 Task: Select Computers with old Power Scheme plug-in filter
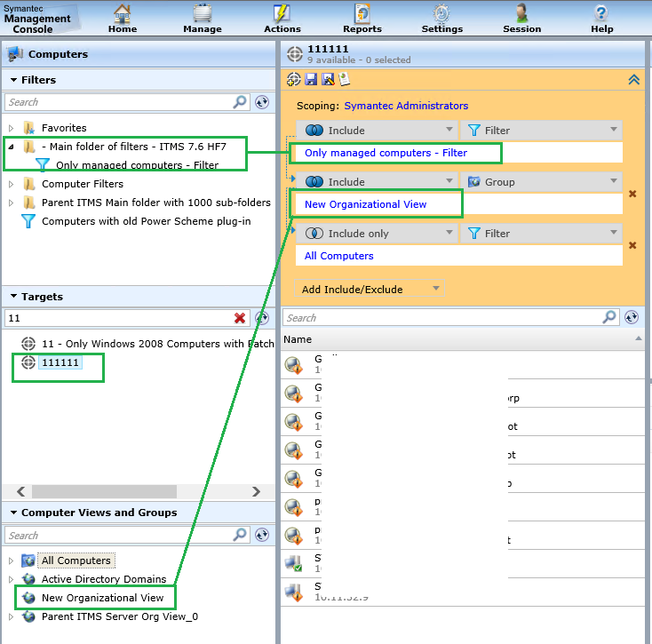[147, 221]
